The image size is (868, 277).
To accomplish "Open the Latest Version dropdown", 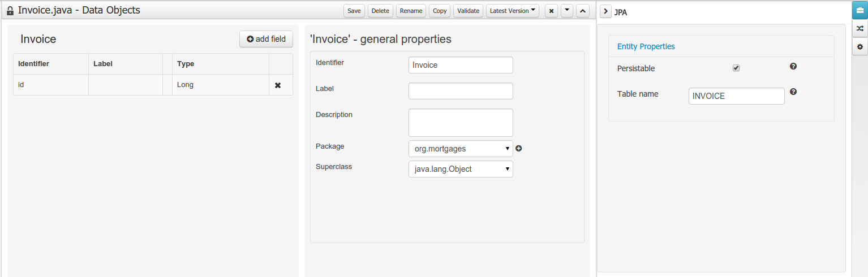I will click(512, 11).
